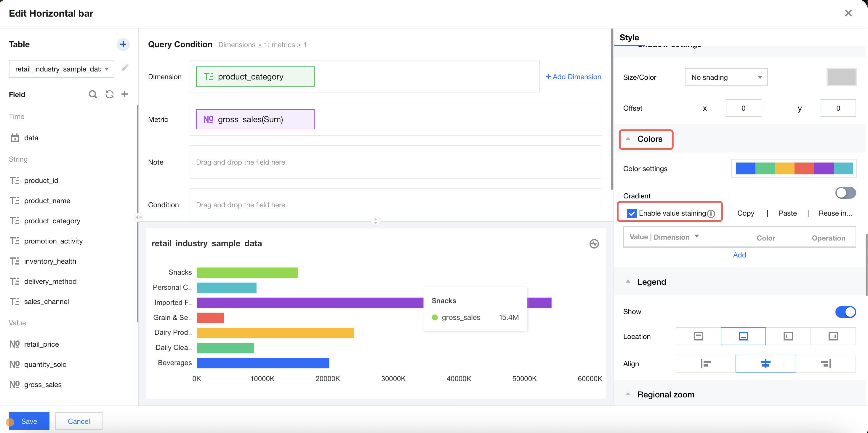This screenshot has height=433, width=868.
Task: Align legend to the left
Action: tap(705, 364)
